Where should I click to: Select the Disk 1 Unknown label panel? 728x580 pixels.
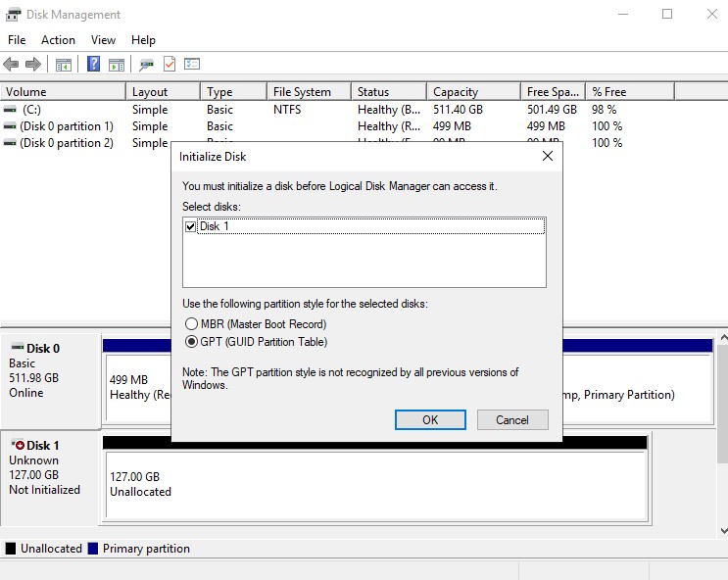tap(50, 478)
